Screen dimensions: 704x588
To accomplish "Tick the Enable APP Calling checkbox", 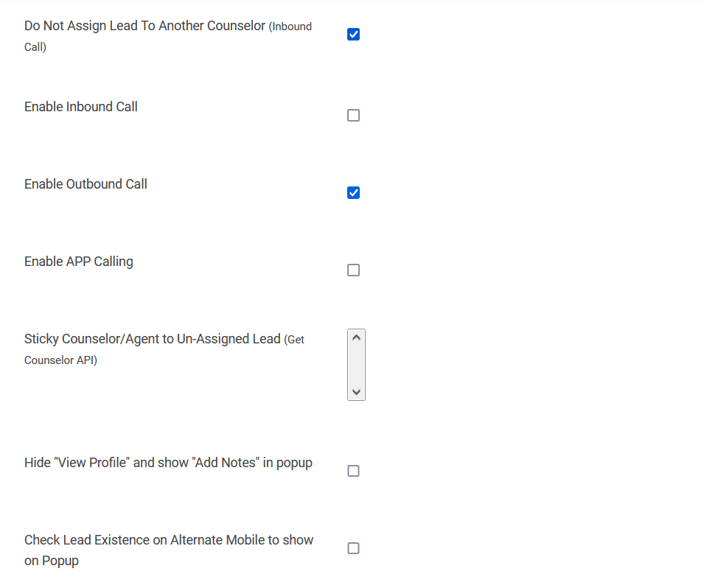I will [353, 270].
